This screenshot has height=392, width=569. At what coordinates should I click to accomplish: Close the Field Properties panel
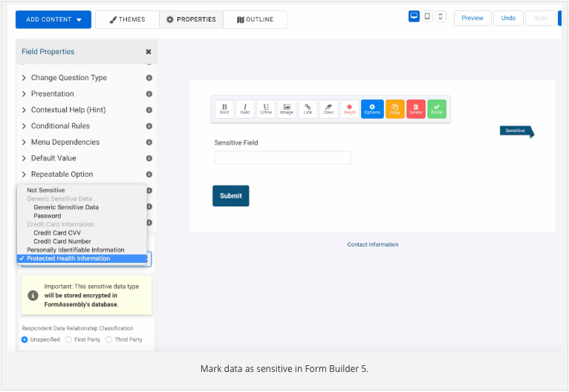click(x=149, y=52)
